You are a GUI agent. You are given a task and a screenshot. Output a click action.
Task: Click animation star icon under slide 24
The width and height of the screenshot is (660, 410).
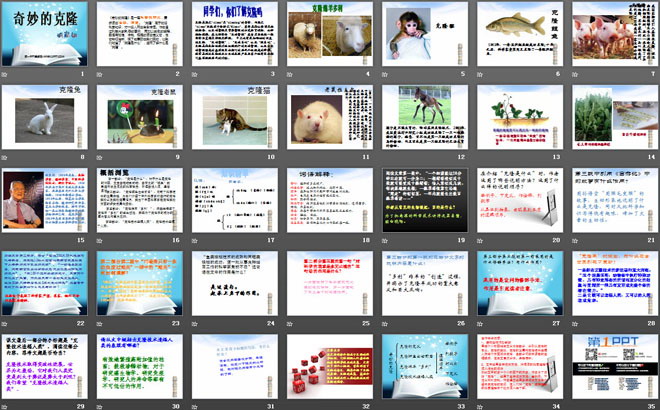point(195,325)
